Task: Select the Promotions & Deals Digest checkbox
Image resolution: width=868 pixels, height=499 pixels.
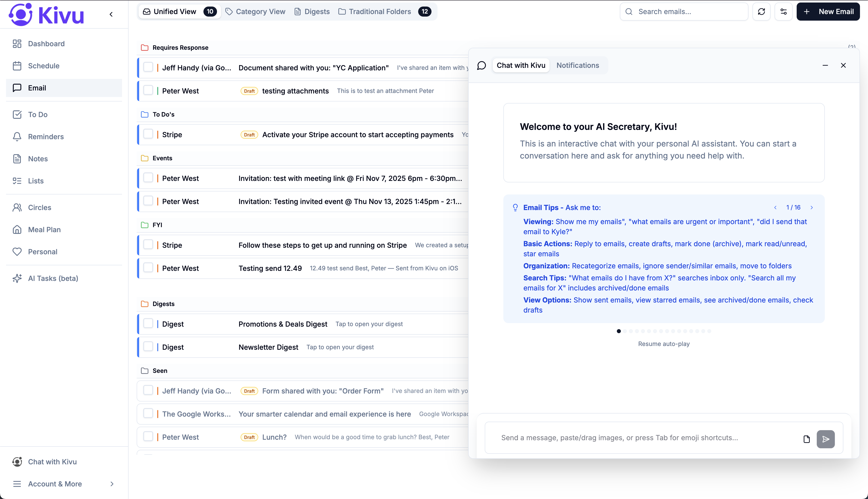Action: (x=148, y=324)
